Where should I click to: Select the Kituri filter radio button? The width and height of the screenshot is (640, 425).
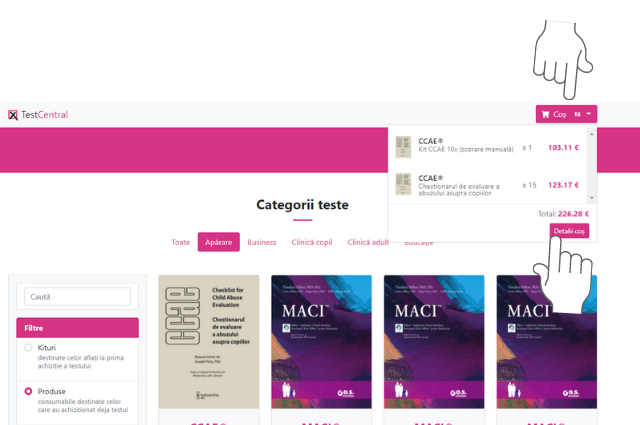[28, 348]
